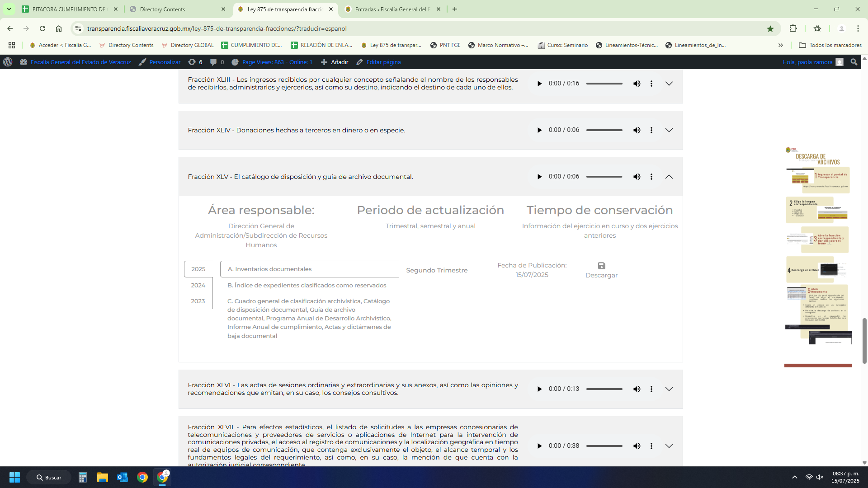Bookmark star icon in address bar

tap(770, 28)
